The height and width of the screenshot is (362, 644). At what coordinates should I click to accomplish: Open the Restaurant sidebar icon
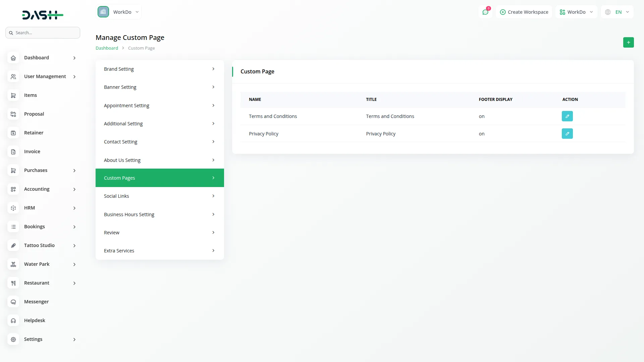coord(13,283)
